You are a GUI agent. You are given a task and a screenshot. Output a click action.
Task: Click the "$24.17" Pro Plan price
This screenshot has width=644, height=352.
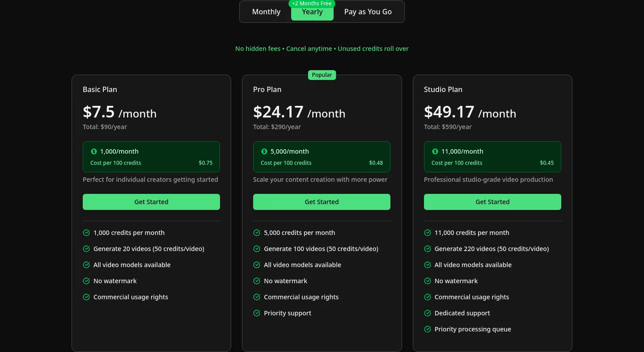(x=278, y=112)
